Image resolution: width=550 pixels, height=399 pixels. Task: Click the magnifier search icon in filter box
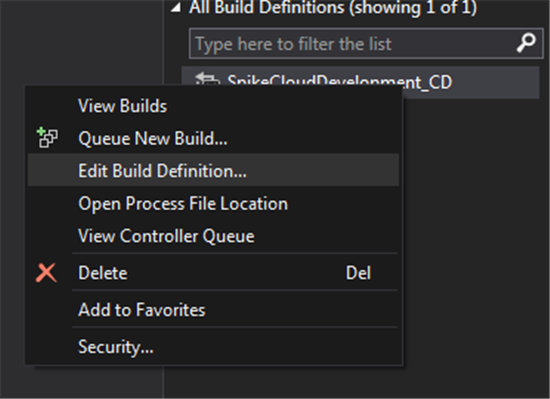(526, 43)
